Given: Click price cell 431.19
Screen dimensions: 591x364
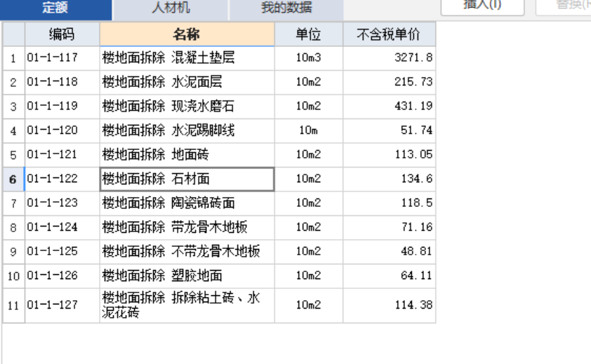Looking at the screenshot, I should 390,107.
